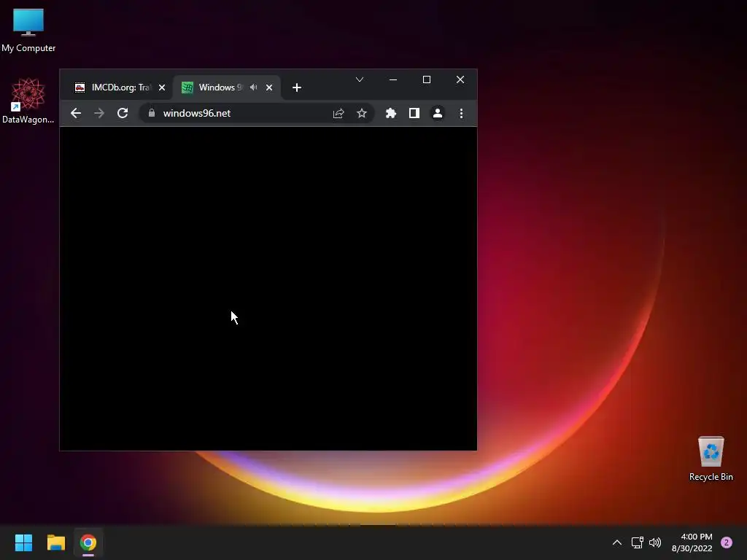Open Chrome's side panel

(414, 113)
